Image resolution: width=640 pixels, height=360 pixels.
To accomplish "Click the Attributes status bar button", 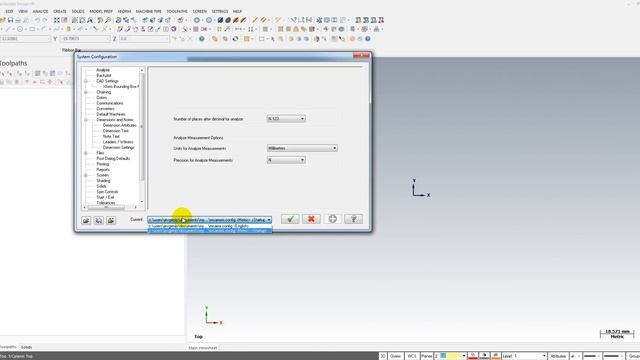I will click(x=558, y=356).
